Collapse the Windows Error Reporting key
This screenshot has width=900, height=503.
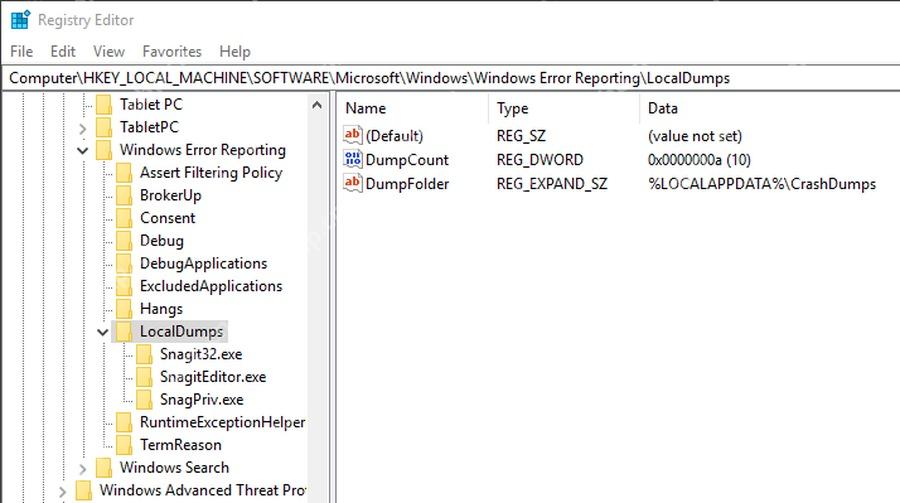(83, 150)
